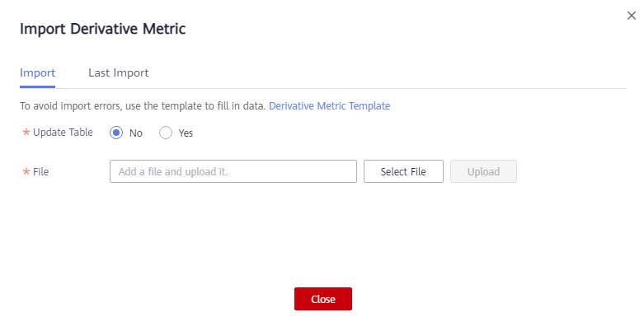Select the Import tab
The image size is (644, 317).
pos(37,73)
